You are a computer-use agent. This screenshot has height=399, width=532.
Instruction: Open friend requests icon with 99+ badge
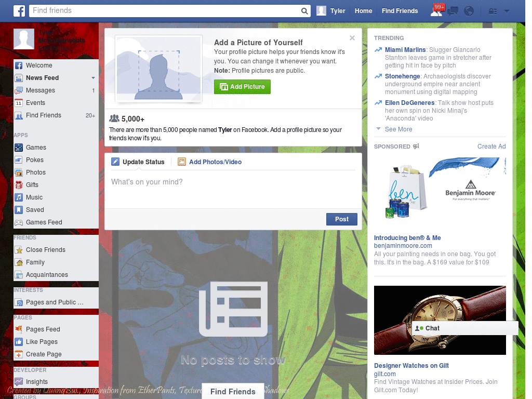point(436,11)
